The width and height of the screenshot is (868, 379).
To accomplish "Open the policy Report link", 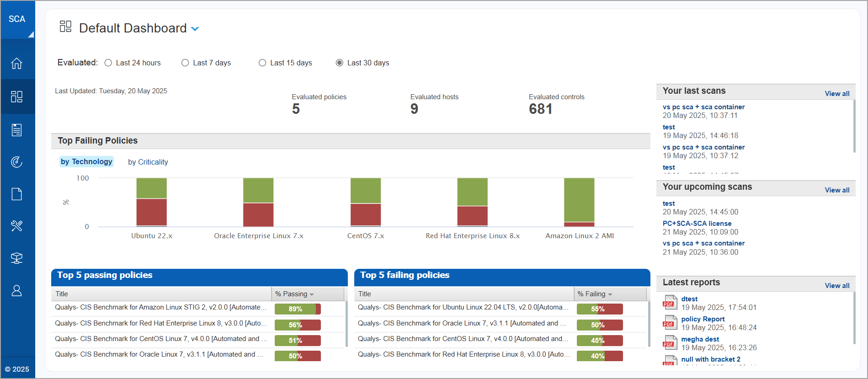I will tap(703, 319).
